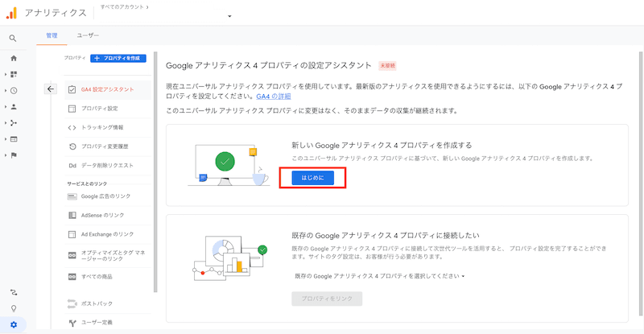Click the charts illustration in second card

coord(230,258)
